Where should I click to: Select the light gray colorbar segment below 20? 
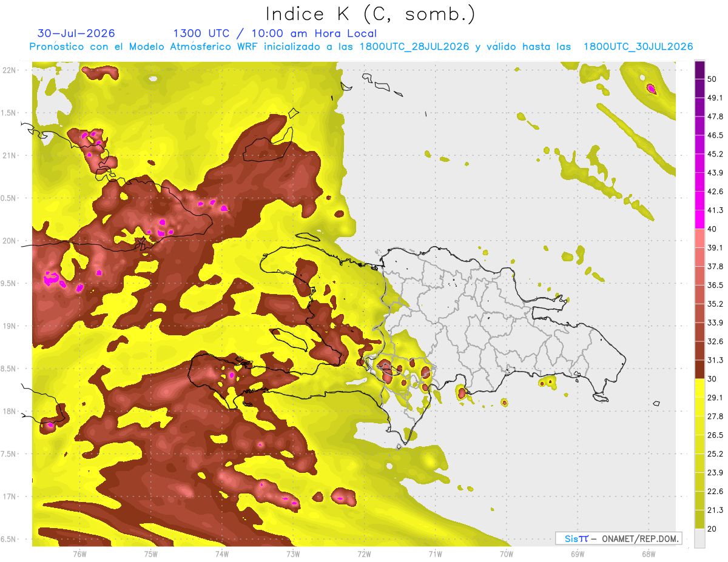point(700,538)
